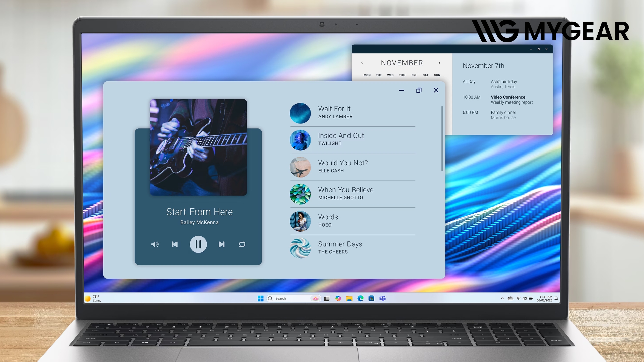The height and width of the screenshot is (362, 644).
Task: Open the Windows Start menu
Action: (260, 298)
